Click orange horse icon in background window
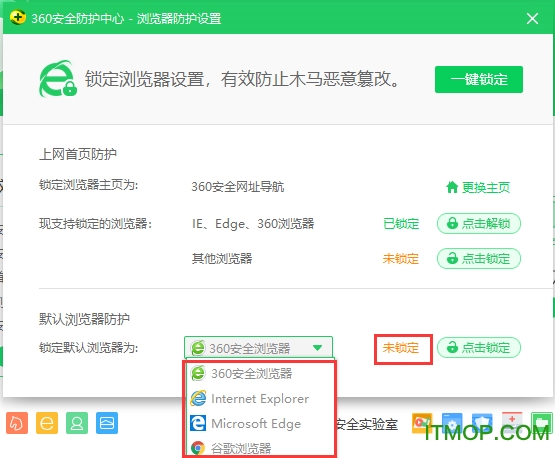Screen dimensions: 555x458 (17, 423)
